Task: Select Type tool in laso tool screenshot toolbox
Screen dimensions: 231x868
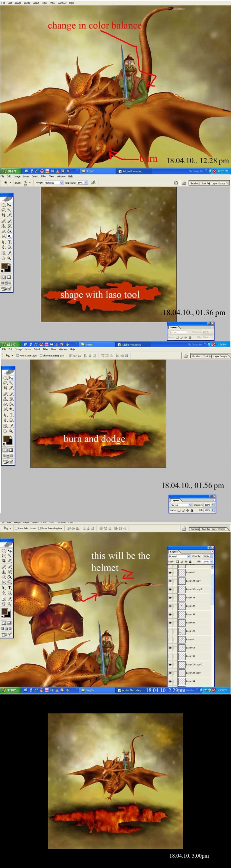Action: [x=9, y=242]
